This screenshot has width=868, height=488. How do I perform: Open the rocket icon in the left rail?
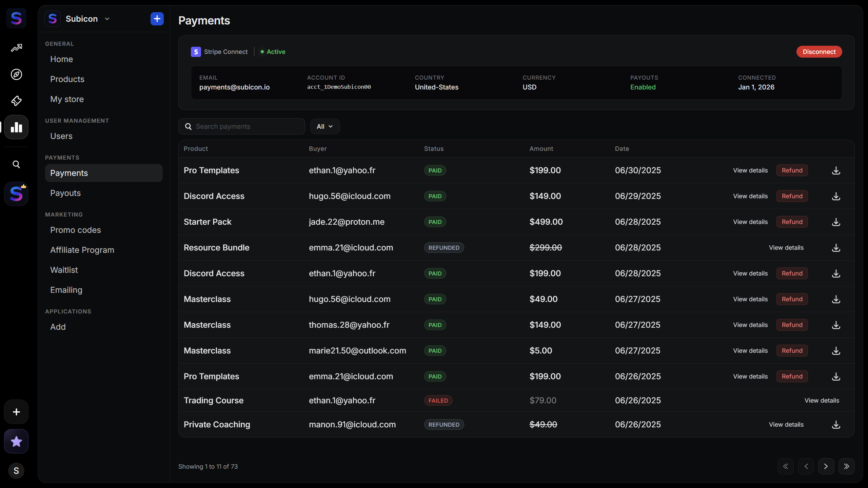click(16, 101)
